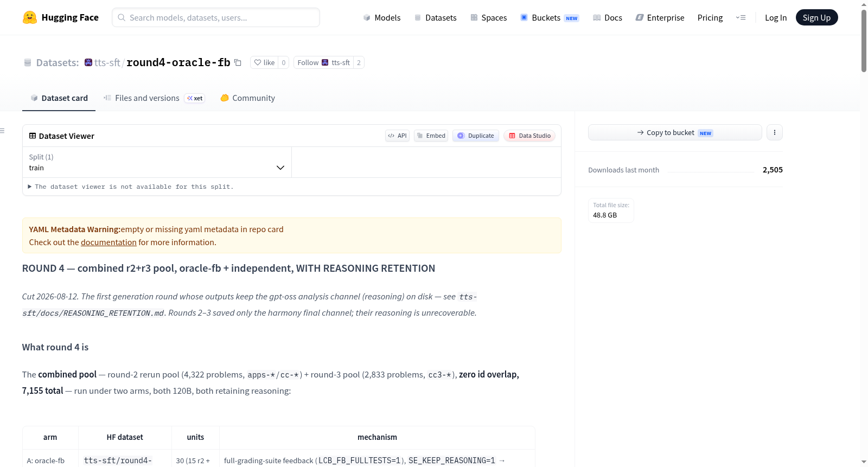Follow the tts-sft organization
This screenshot has width=868, height=467.
pyautogui.click(x=323, y=62)
